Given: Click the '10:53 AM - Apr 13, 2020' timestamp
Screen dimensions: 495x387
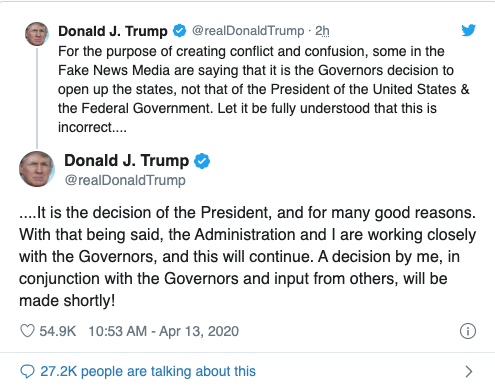Looking at the screenshot, I should coord(163,331).
